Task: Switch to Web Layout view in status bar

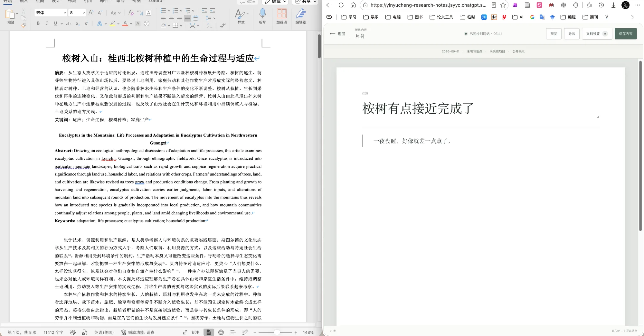Action: click(x=221, y=332)
